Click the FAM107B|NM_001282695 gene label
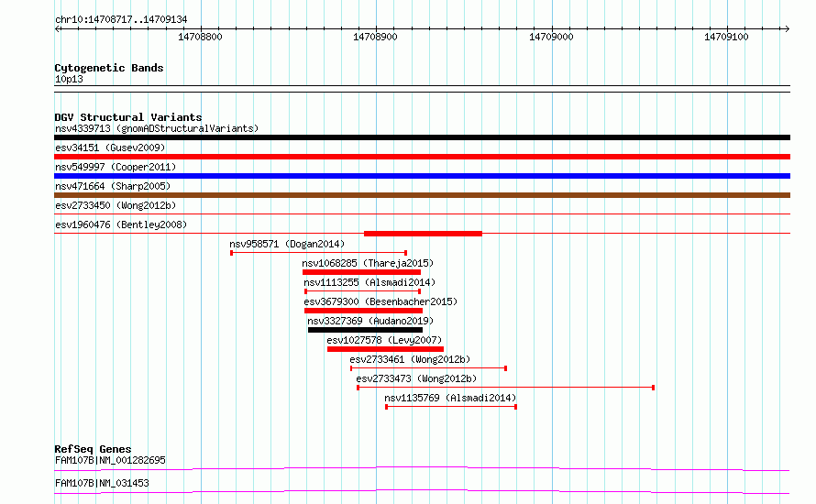816x504 pixels. (110, 460)
